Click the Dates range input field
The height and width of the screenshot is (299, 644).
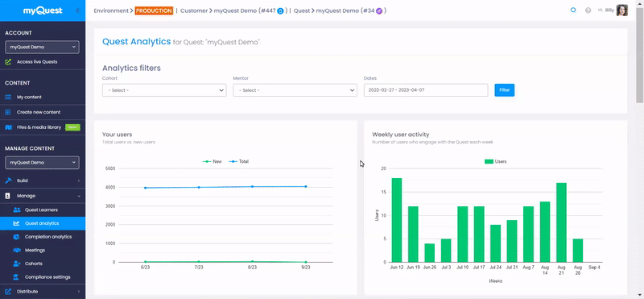[426, 90]
